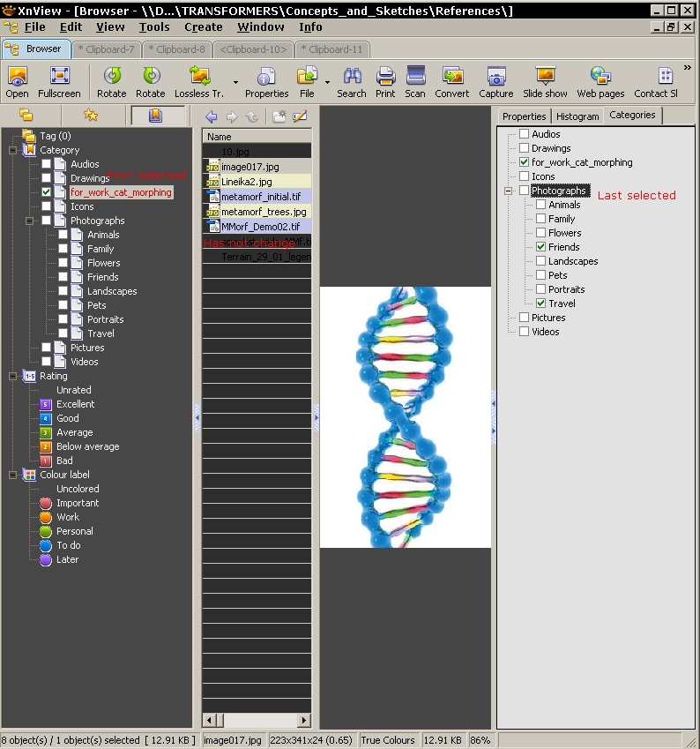Open the Contact Sheet tool
This screenshot has width=700, height=749.
(x=656, y=82)
